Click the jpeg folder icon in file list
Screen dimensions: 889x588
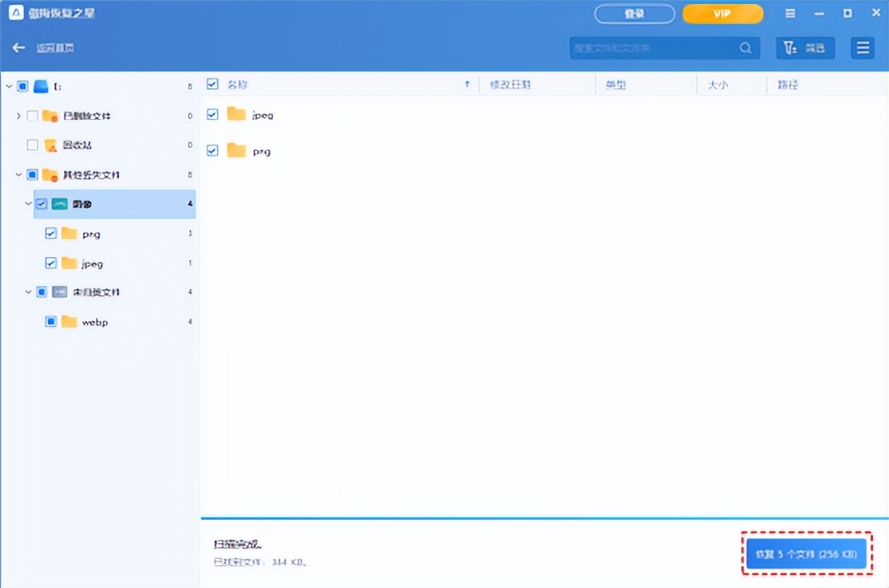click(x=236, y=114)
